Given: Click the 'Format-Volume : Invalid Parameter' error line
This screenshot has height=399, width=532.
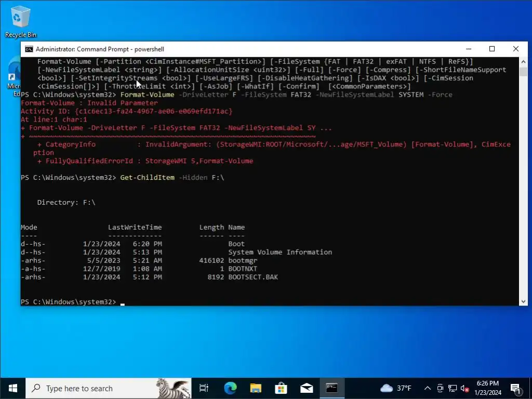Looking at the screenshot, I should click(89, 103).
